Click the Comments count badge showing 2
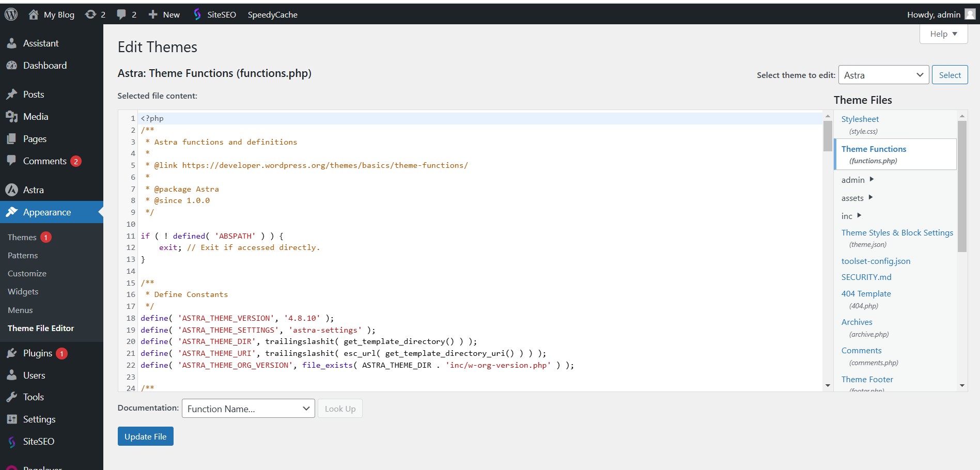 pyautogui.click(x=75, y=161)
